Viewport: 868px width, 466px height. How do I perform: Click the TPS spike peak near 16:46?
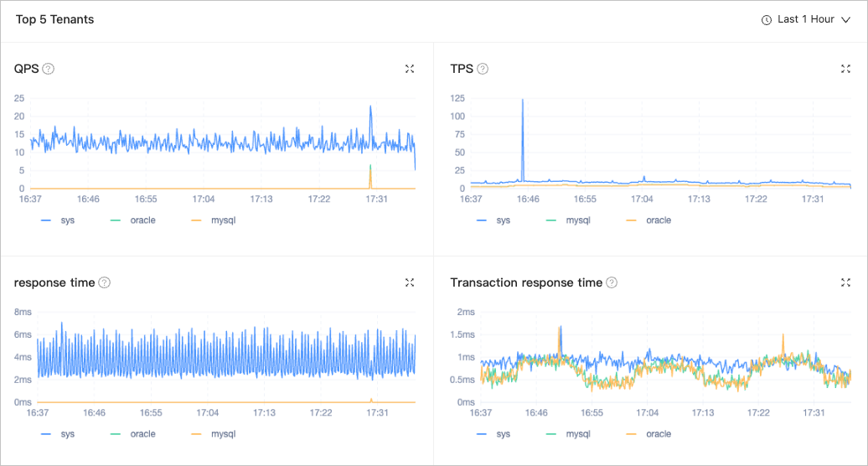pyautogui.click(x=523, y=100)
